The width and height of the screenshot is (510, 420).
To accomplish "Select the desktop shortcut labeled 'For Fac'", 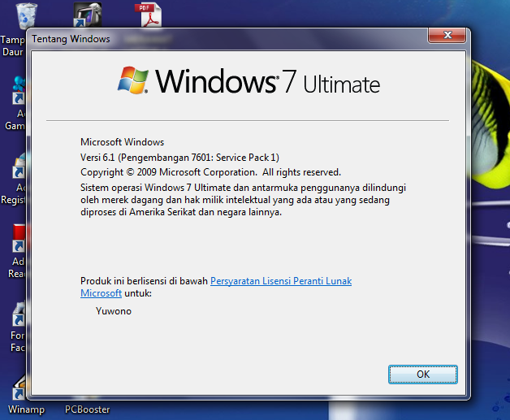I will (18, 327).
